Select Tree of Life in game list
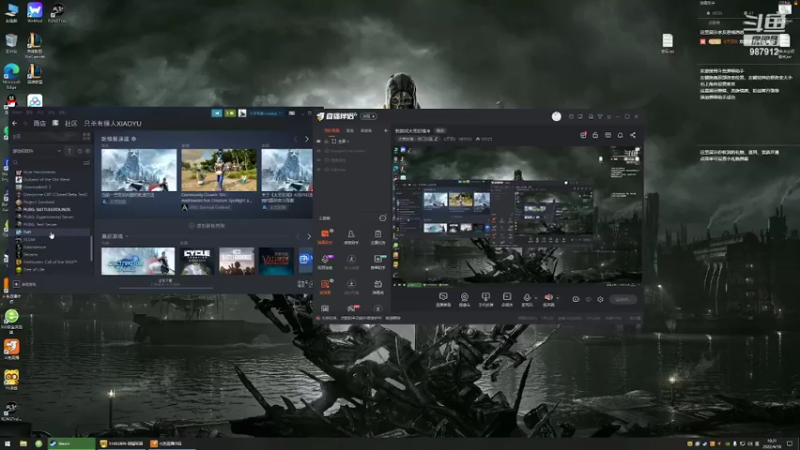 34,269
